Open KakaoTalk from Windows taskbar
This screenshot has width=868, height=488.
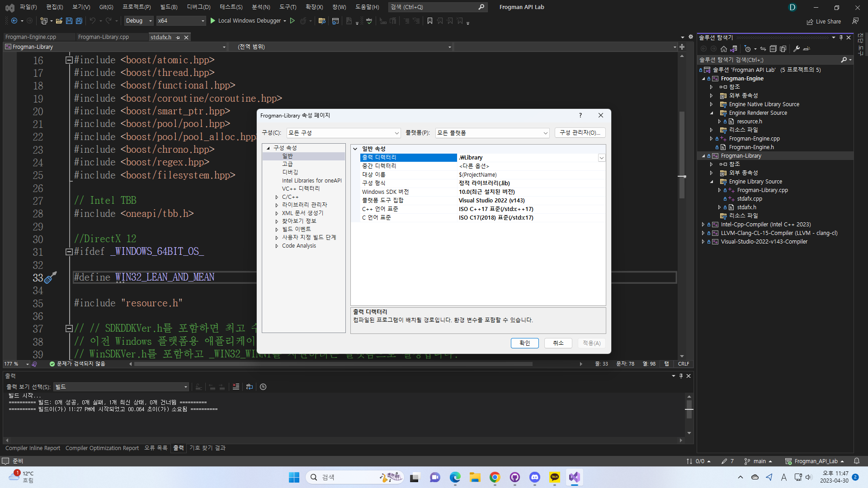(x=555, y=477)
